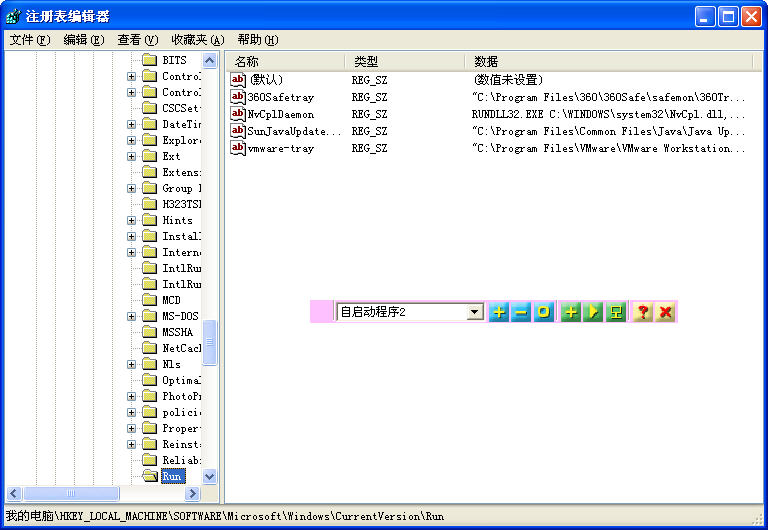Open the 自启动程序2 dropdown list
Image resolution: width=768 pixels, height=530 pixels.
pos(475,312)
